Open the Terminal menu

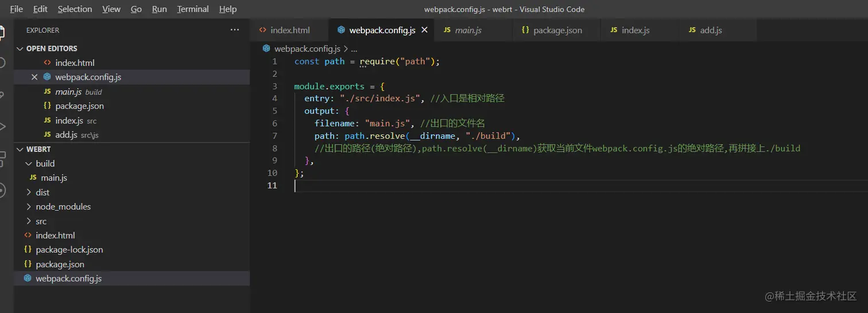(x=193, y=9)
